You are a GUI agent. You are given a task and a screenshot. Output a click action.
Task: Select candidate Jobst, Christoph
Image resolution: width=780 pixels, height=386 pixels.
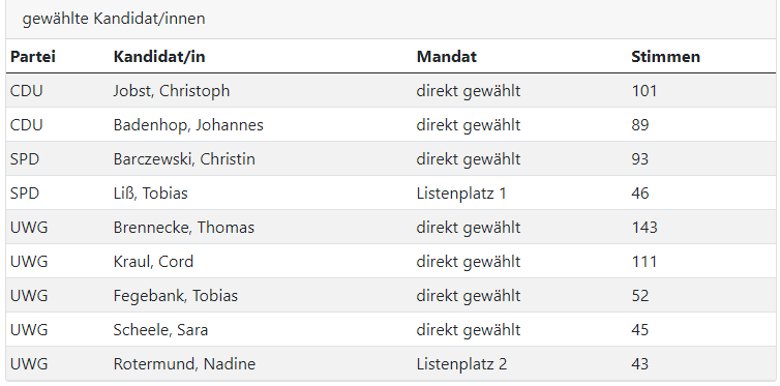172,91
